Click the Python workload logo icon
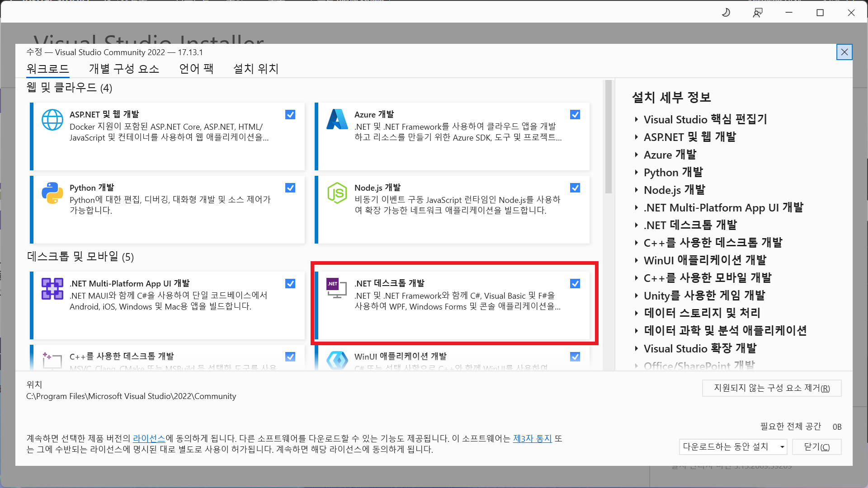The width and height of the screenshot is (868, 488). point(52,193)
